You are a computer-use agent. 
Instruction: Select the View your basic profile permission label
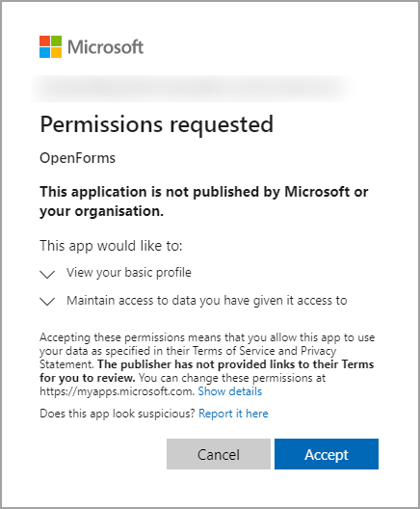pyautogui.click(x=129, y=273)
